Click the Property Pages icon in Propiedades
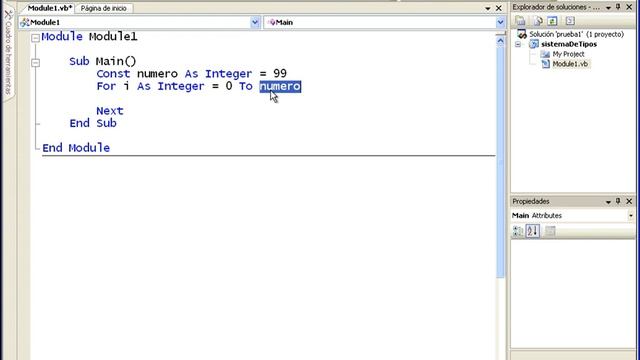 tap(550, 231)
